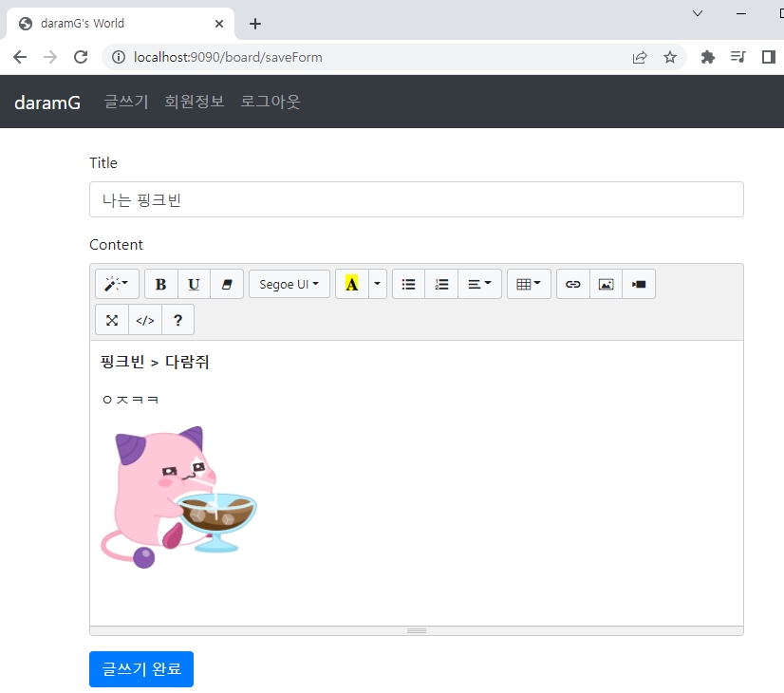Go back with the browser back arrow
The image size is (784, 693).
coord(20,57)
